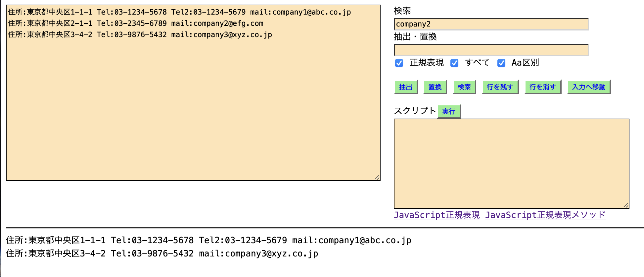Focus the 検索 input containing company2
The width and height of the screenshot is (644, 277).
point(491,24)
